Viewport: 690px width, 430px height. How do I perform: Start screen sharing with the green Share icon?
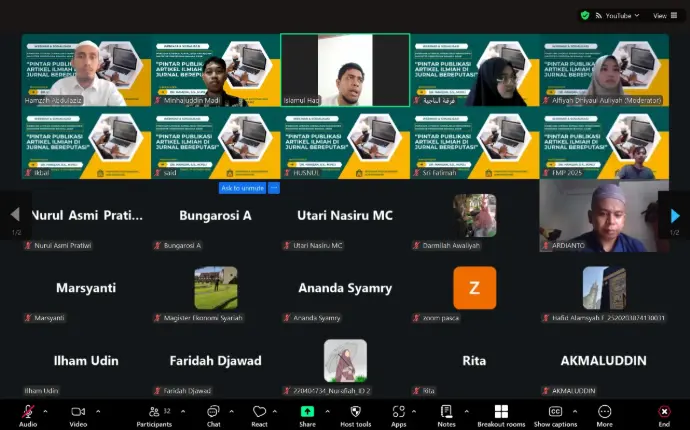(x=307, y=411)
